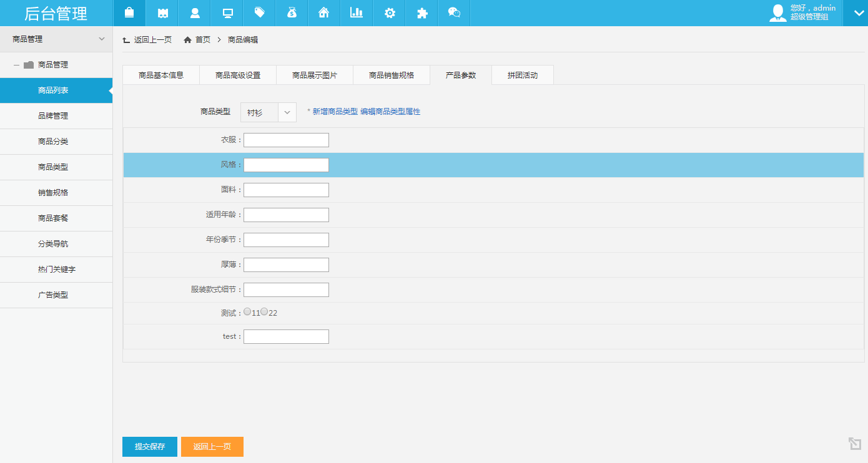Focus the 服装款式细节 input field

[286, 290]
